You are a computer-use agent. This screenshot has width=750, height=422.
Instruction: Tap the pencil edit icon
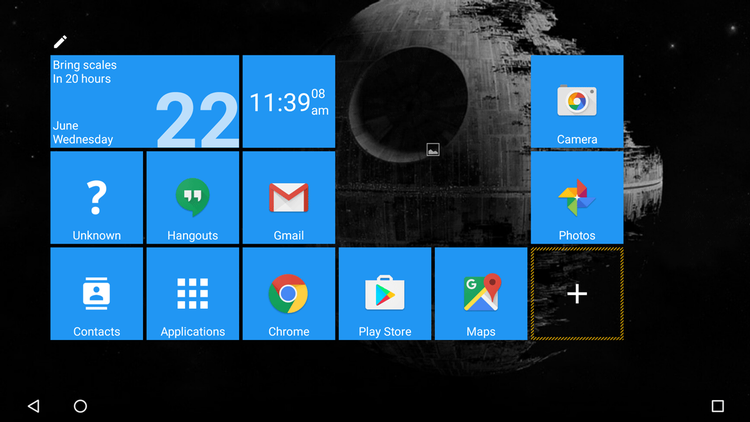tap(60, 42)
